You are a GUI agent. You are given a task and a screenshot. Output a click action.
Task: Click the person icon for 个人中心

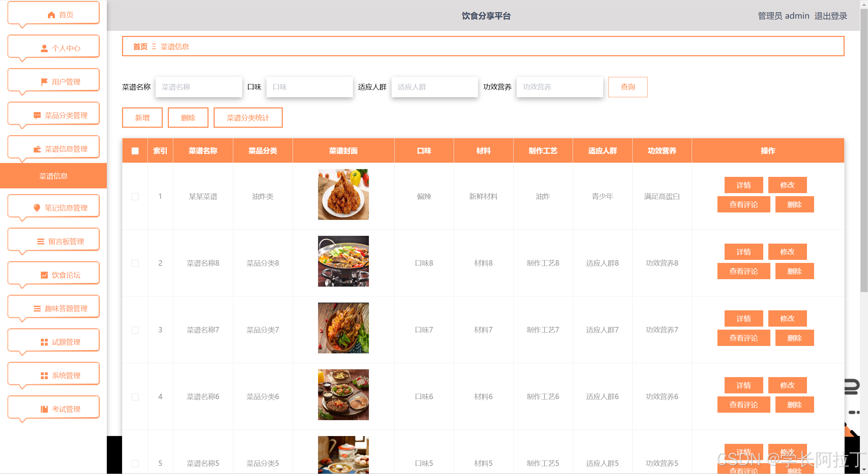(44, 48)
